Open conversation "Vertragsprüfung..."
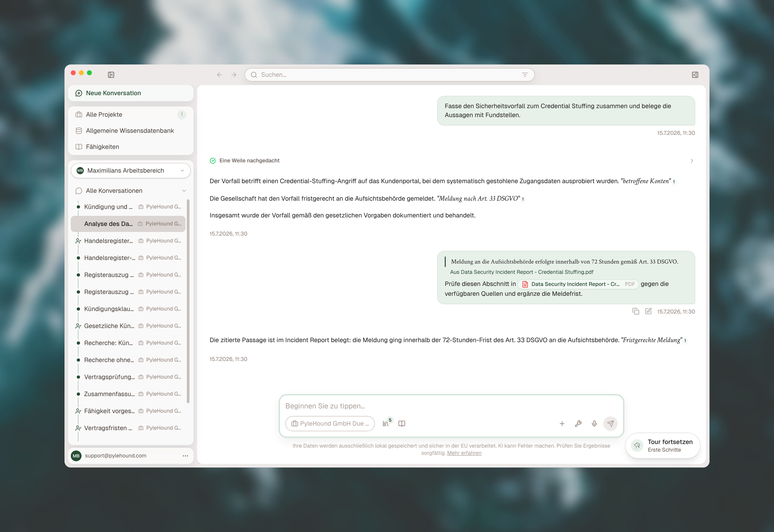The height and width of the screenshot is (532, 774). click(128, 377)
